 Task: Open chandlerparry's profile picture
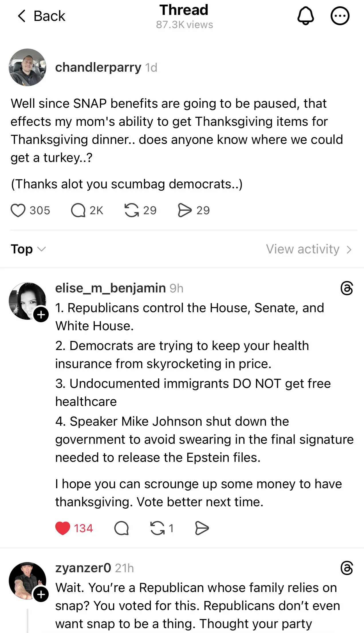(x=27, y=67)
